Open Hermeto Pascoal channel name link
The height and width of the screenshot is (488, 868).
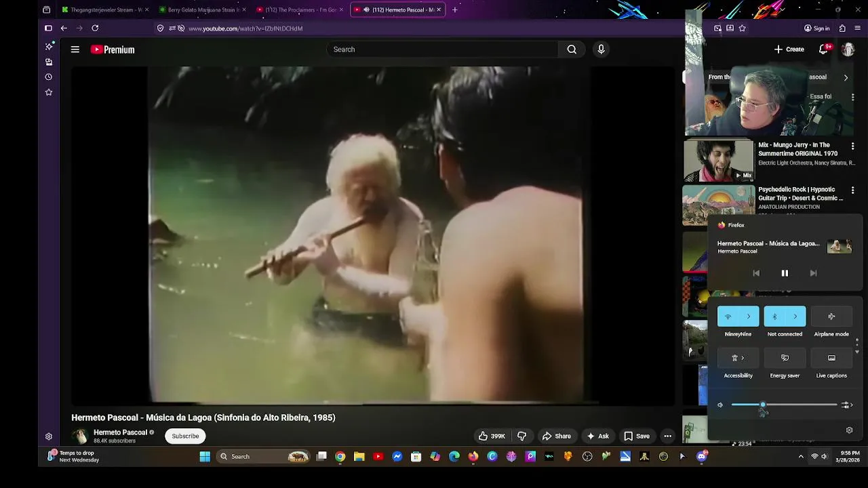click(120, 432)
